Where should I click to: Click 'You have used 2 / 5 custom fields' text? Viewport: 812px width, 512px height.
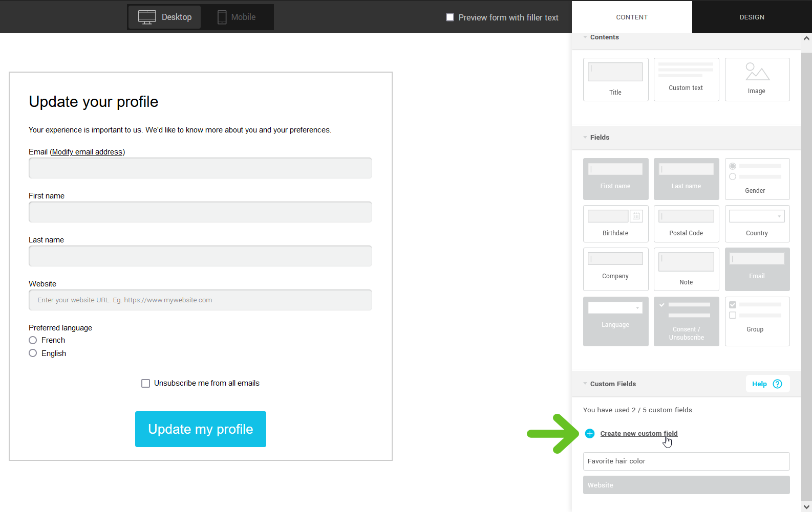638,410
